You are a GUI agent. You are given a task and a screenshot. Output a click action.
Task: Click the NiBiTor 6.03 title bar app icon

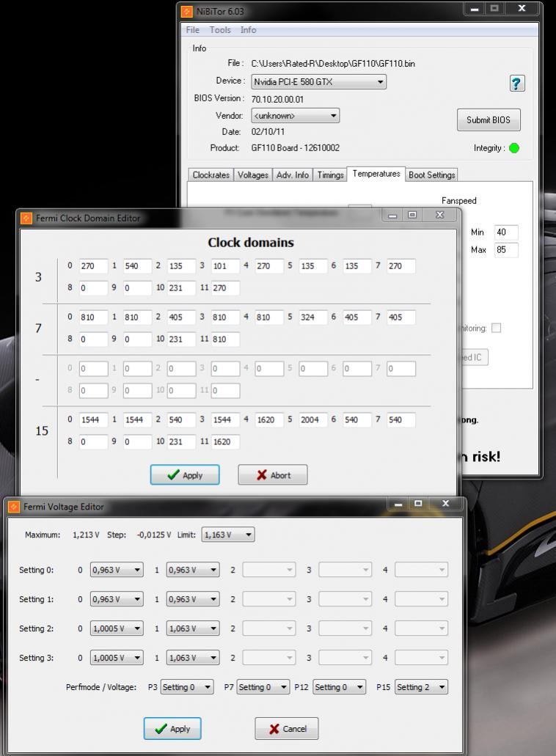(186, 11)
